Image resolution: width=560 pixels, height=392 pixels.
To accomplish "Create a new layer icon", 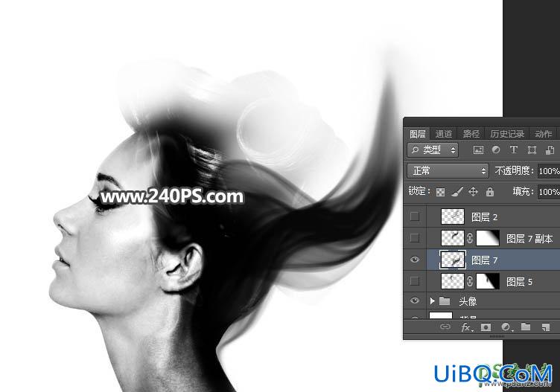I will point(545,327).
